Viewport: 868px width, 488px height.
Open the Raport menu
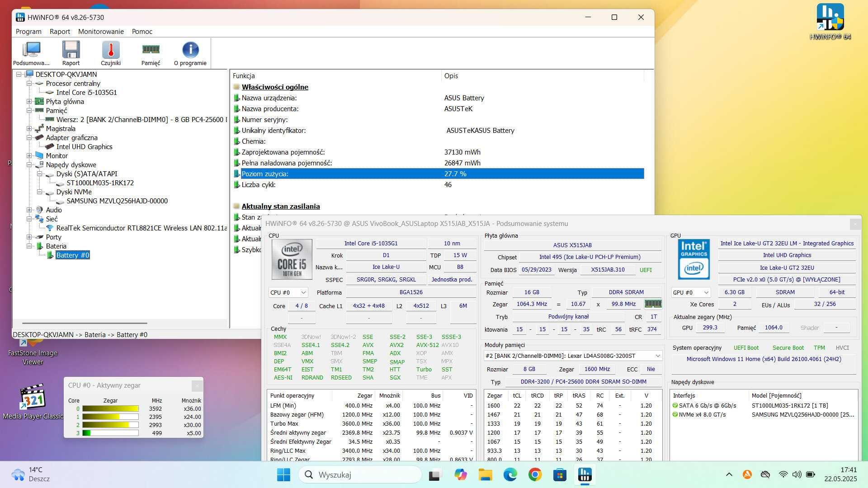tap(60, 31)
